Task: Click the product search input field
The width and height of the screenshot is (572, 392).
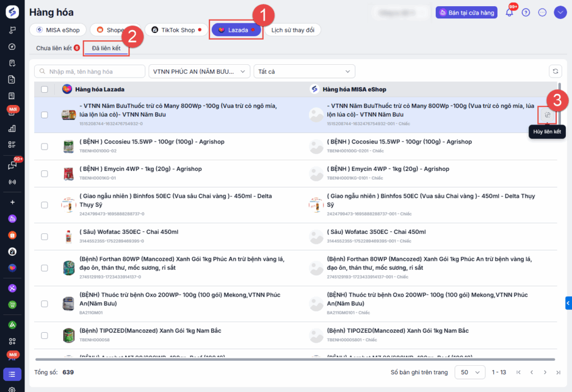Action: click(90, 71)
